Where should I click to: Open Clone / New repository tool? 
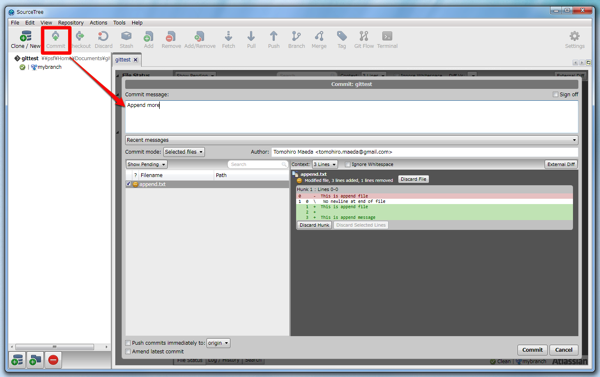pyautogui.click(x=25, y=39)
